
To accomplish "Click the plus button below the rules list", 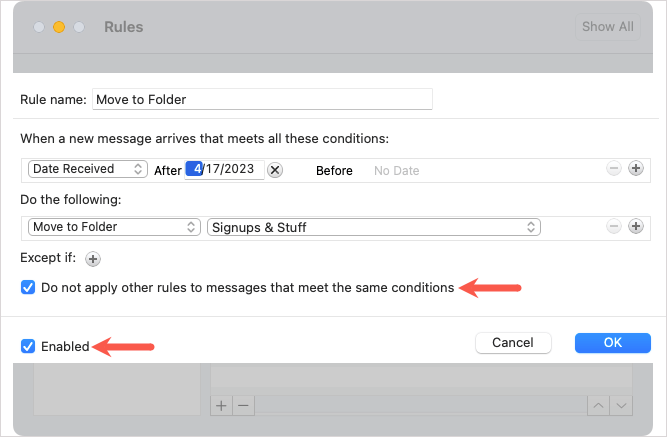I will [x=222, y=405].
